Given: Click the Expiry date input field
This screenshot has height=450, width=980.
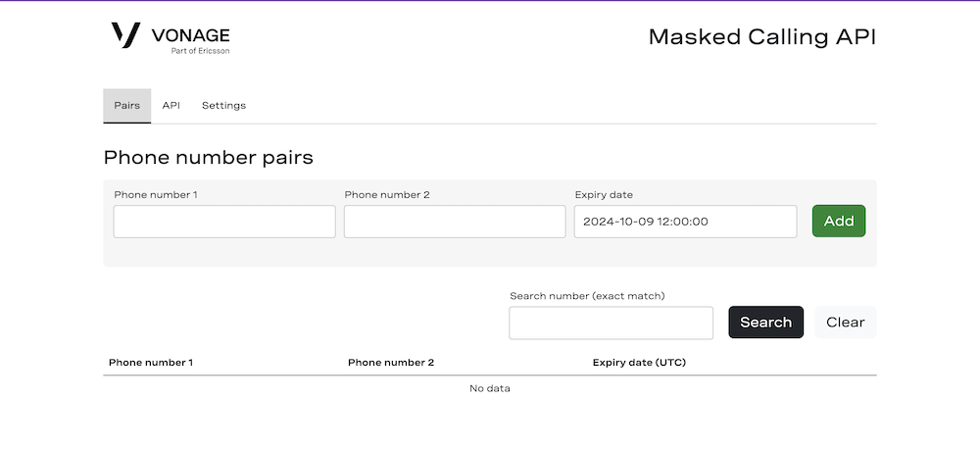Looking at the screenshot, I should click(685, 222).
